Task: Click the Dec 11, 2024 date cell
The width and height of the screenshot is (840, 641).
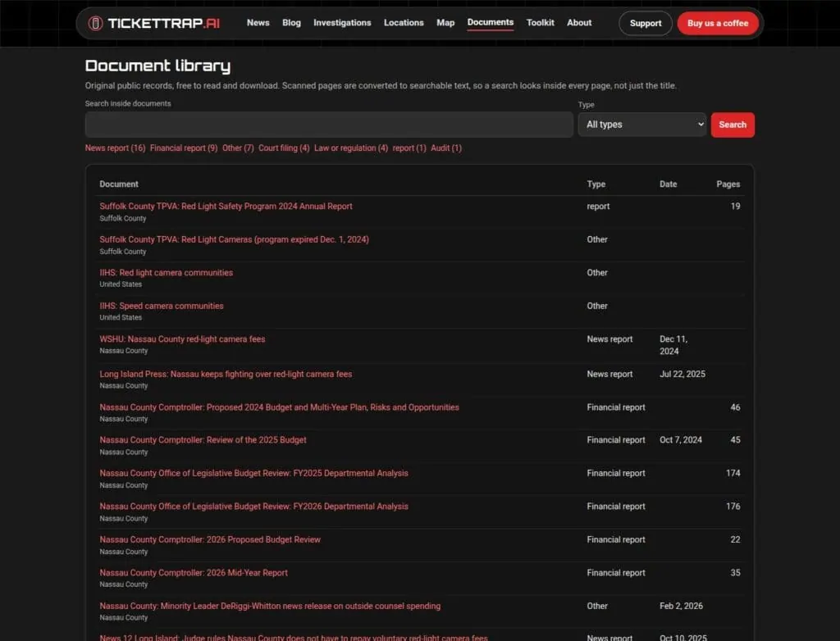Action: (673, 345)
